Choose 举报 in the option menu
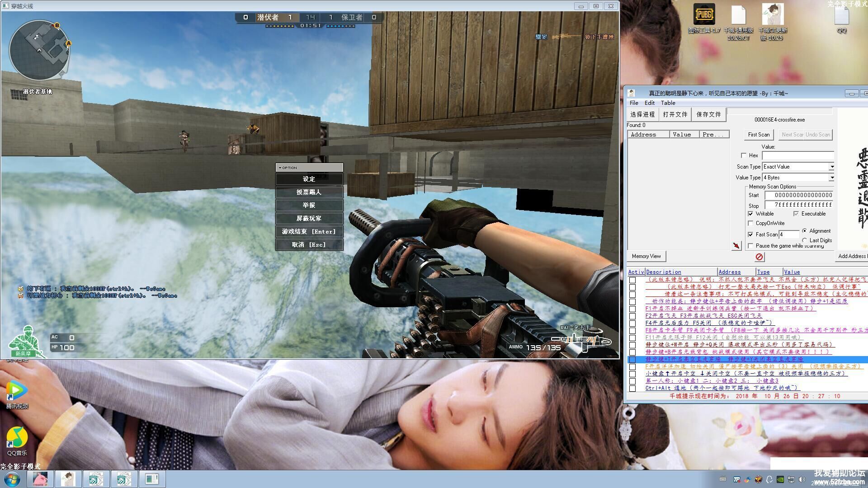Viewport: 868px width, 488px height. click(309, 205)
